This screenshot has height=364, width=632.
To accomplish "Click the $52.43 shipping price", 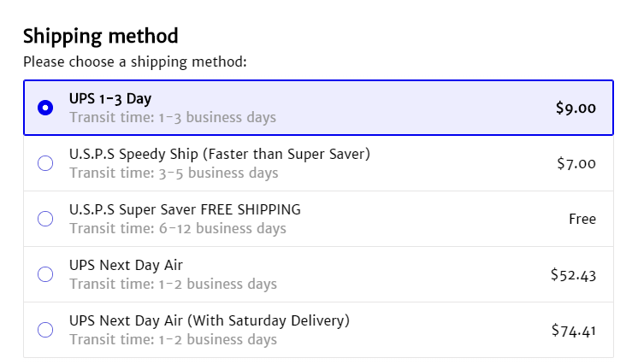I will point(573,275).
